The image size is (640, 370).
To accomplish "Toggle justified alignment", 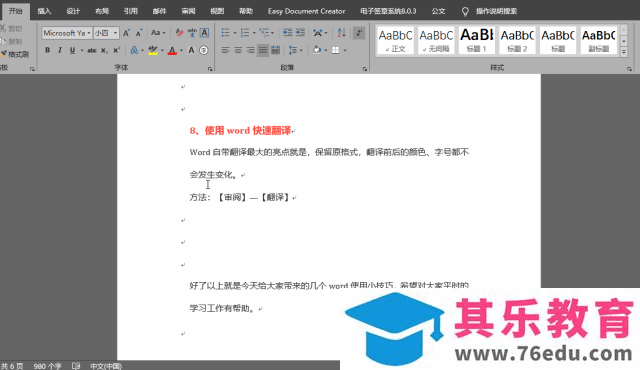I will coord(263,50).
